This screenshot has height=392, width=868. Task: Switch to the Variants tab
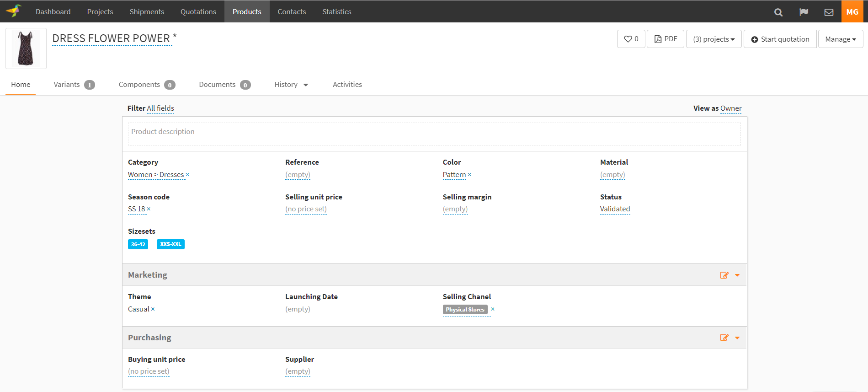[x=74, y=85]
